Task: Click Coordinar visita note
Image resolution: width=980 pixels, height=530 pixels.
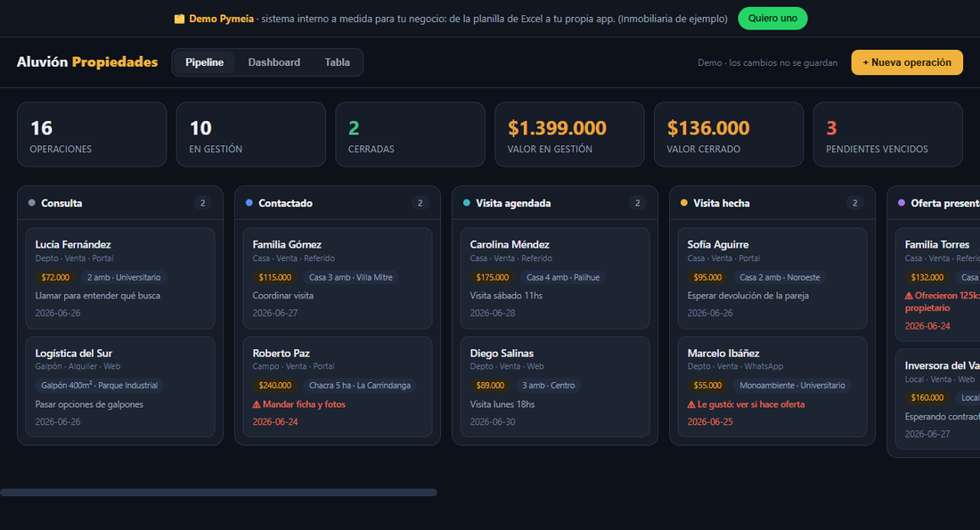Action: [x=283, y=296]
